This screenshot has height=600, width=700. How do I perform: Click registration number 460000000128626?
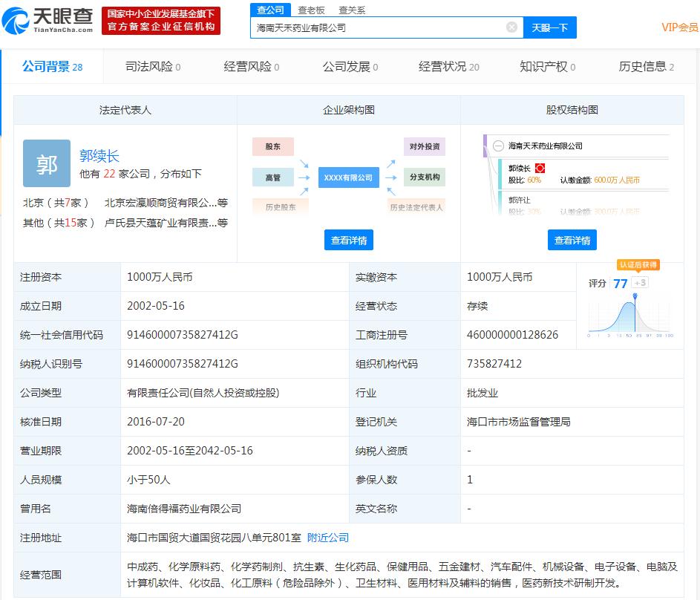[x=512, y=335]
